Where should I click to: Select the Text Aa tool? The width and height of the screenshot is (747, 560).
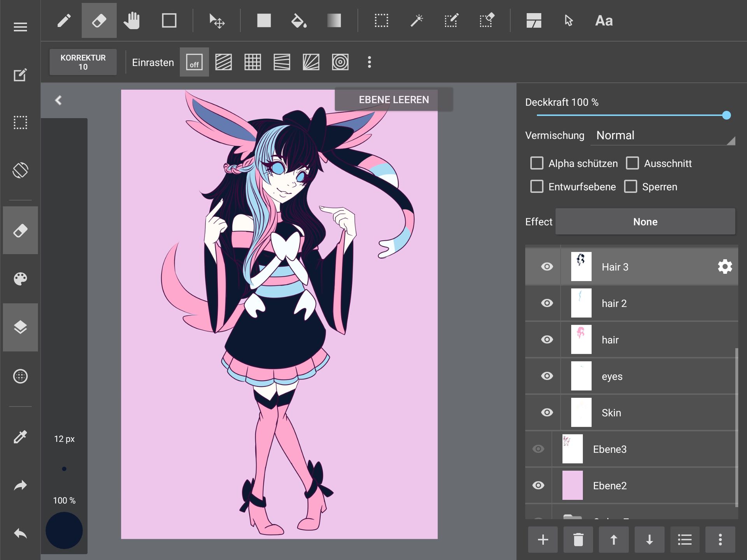click(604, 21)
